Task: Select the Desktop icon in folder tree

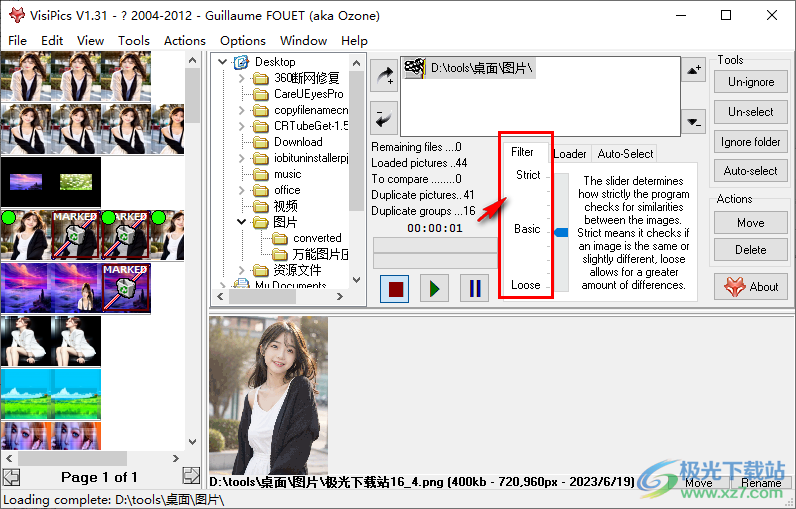Action: 241,62
